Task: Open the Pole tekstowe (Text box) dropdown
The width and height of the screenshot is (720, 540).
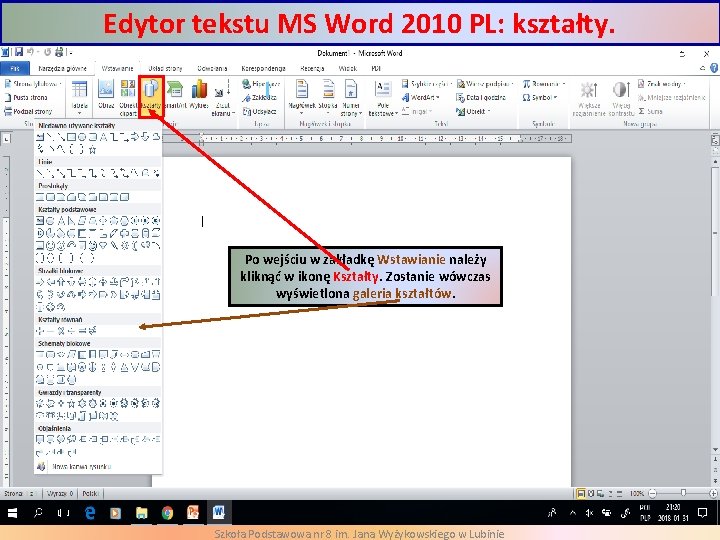Action: tap(383, 97)
